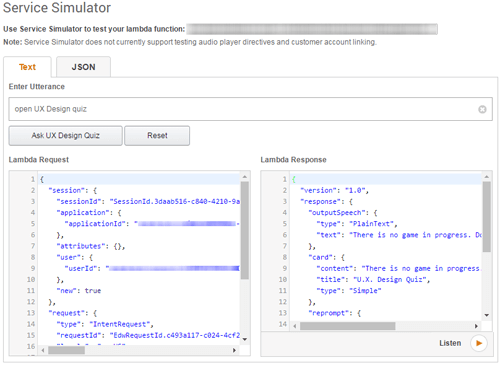The image size is (500, 368).
Task: Click the Lambda Request scroll right arrow
Action: click(x=234, y=350)
